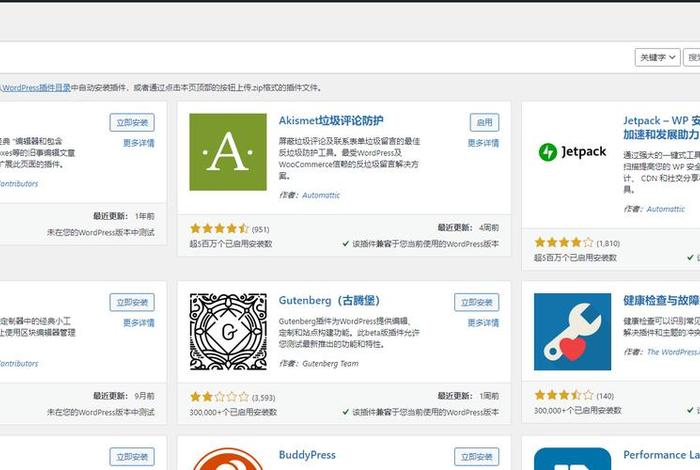Open the Automattic author link under Akismet
This screenshot has width=700, height=470.
coord(321,195)
